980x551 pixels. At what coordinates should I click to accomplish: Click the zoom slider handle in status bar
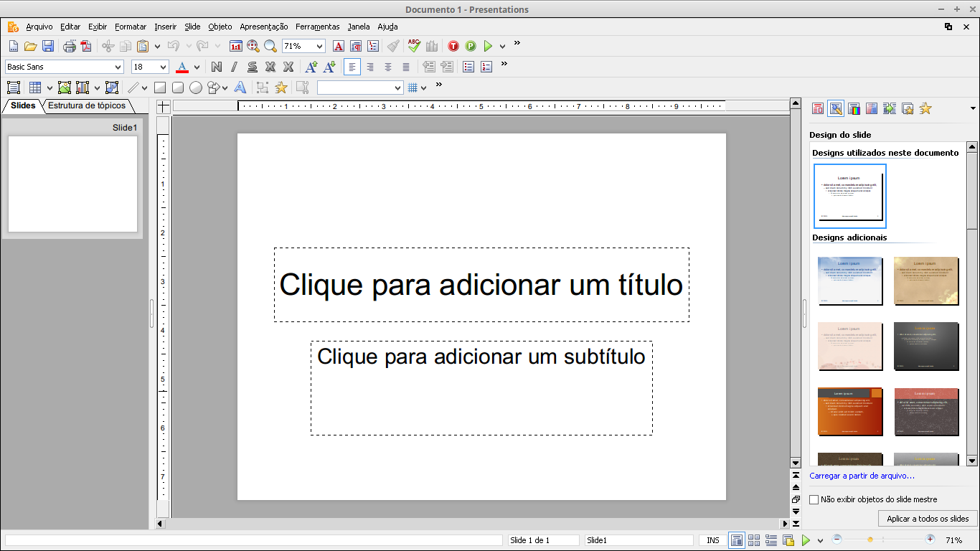870,540
